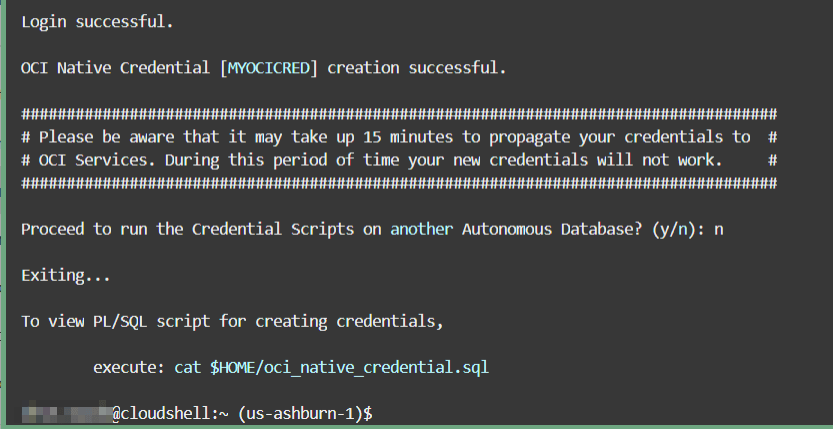Click the top row of hash characters
Viewport: 833px width, 429px height.
[x=398, y=113]
